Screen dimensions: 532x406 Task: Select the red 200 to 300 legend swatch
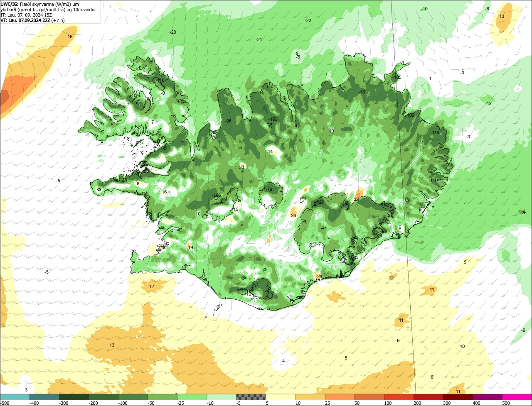(x=428, y=397)
